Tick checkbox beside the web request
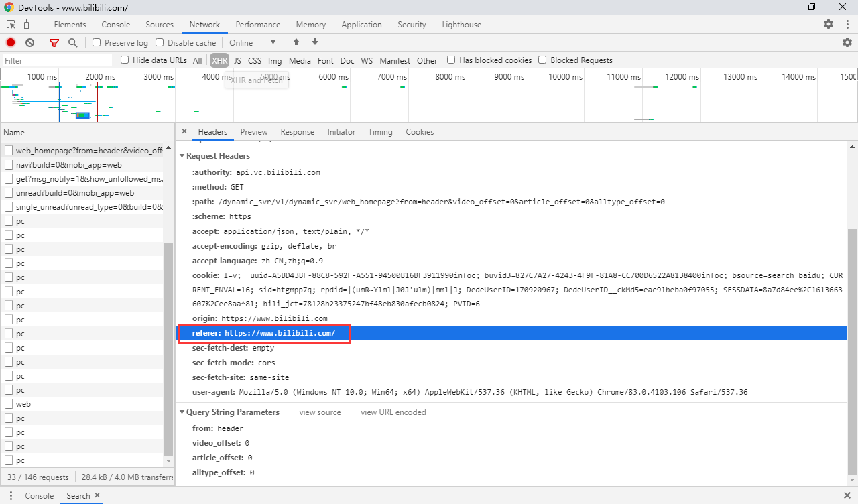The image size is (858, 504). [9, 404]
